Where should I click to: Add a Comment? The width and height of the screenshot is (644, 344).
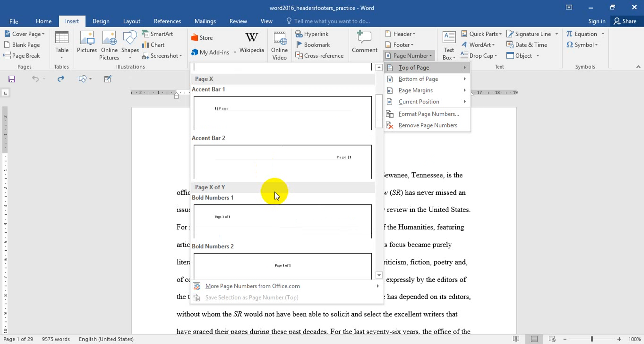tap(364, 42)
